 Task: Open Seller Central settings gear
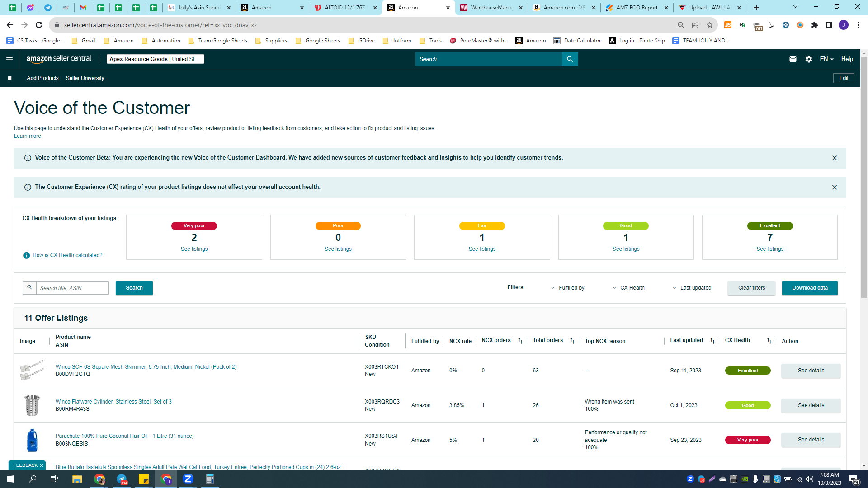[809, 59]
